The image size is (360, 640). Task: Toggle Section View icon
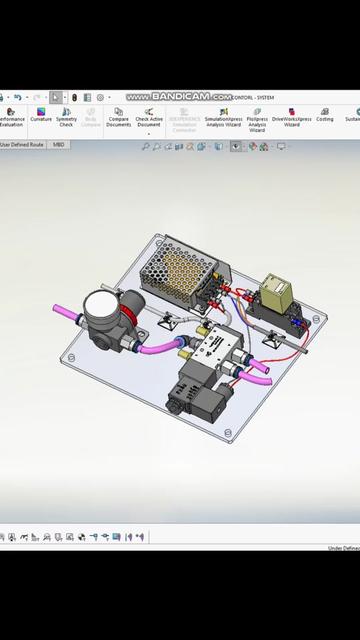click(x=179, y=147)
